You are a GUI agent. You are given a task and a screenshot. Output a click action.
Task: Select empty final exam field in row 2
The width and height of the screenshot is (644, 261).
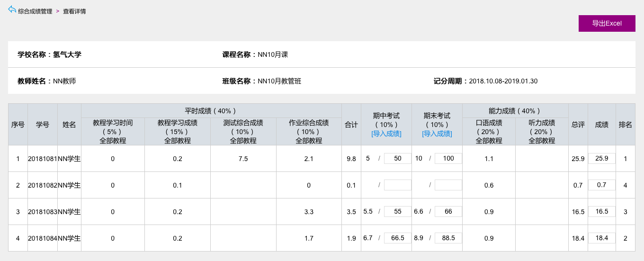click(448, 185)
